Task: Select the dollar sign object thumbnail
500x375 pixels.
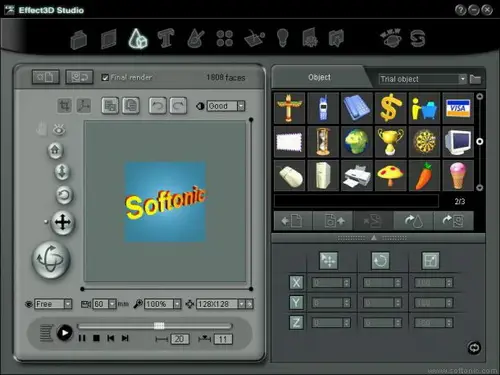Action: pos(391,108)
